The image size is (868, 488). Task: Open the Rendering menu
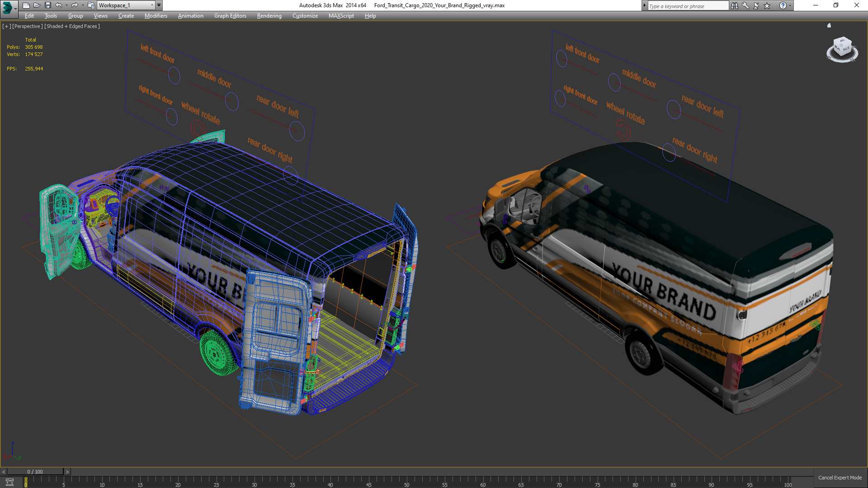coord(269,16)
